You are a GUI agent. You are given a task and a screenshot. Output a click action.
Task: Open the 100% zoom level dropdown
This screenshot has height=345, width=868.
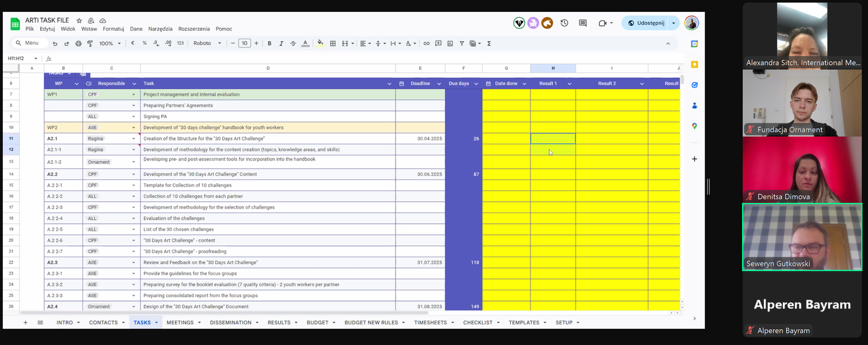click(110, 43)
